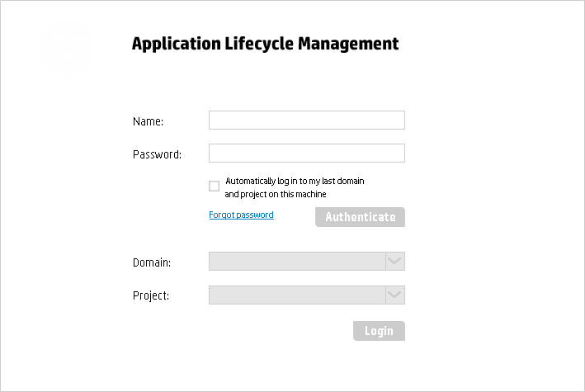Enable the automatic log in checkbox
The image size is (585, 392).
[x=215, y=186]
